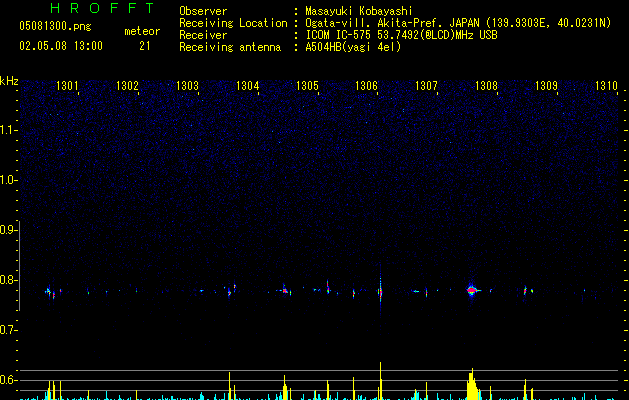
Task: Click the Receiving antenna label
Action: pos(230,47)
